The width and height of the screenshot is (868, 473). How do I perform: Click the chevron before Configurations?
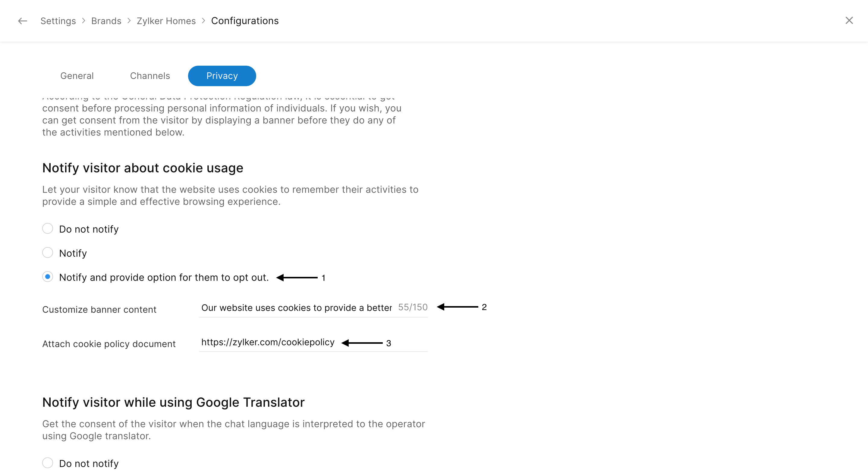tap(203, 21)
